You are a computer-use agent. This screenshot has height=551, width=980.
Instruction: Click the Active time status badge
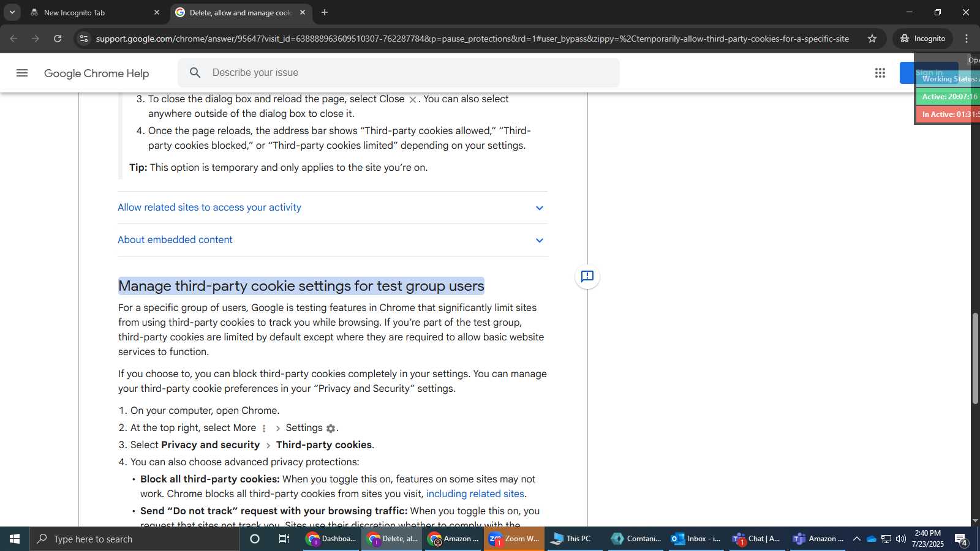click(948, 97)
